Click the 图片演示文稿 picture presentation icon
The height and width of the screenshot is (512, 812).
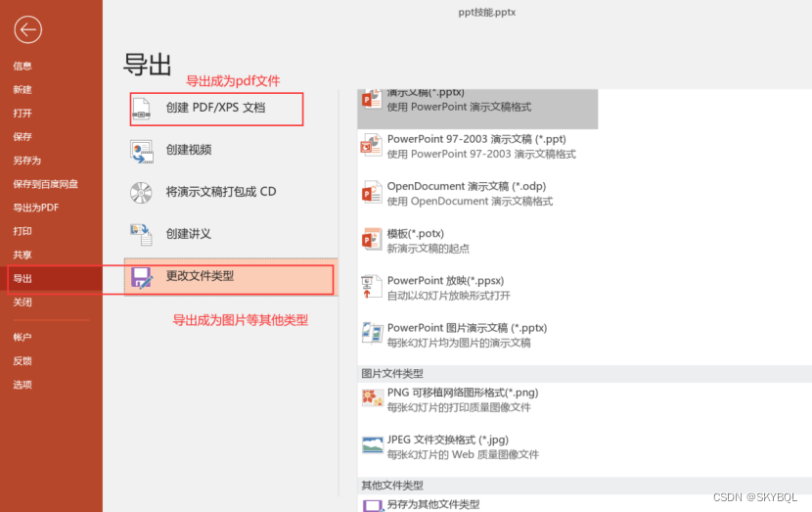(372, 334)
